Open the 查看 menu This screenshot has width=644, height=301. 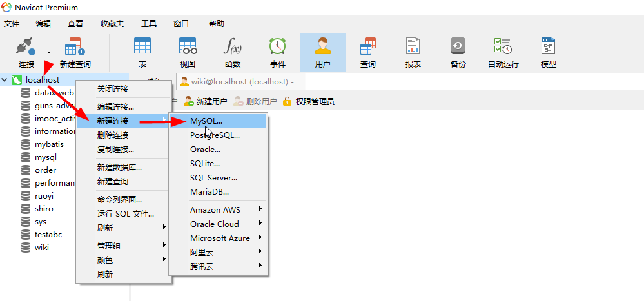75,24
